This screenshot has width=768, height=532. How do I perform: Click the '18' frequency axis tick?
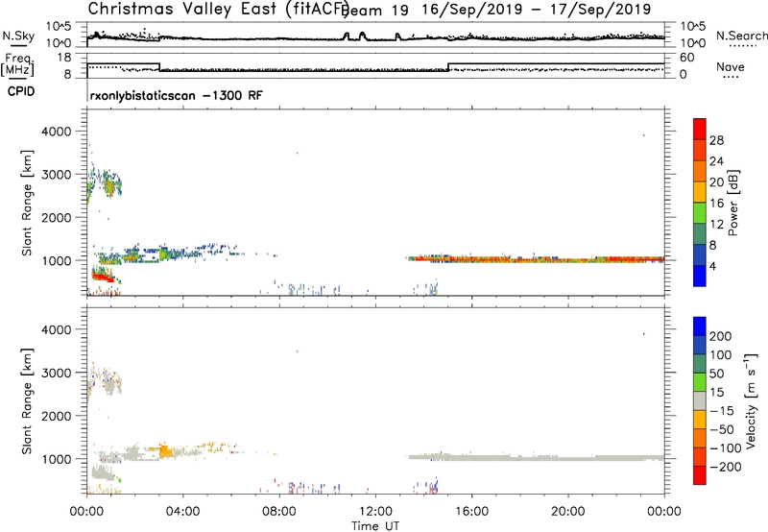tap(64, 57)
